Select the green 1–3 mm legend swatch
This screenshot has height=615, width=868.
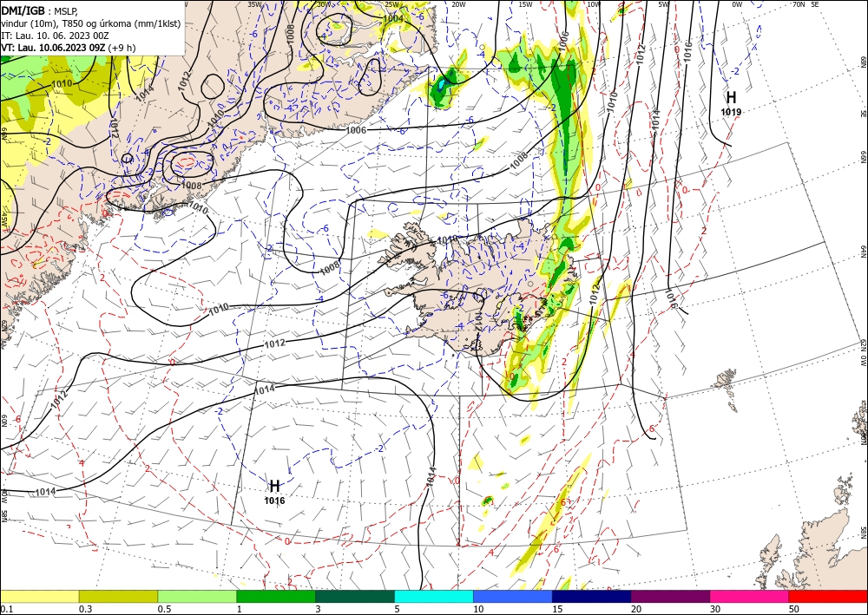[276, 596]
